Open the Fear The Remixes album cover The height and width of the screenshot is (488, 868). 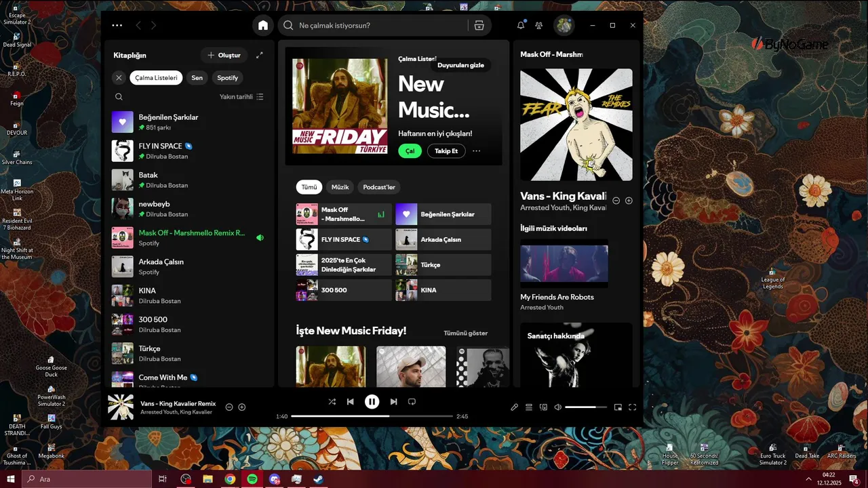click(576, 125)
